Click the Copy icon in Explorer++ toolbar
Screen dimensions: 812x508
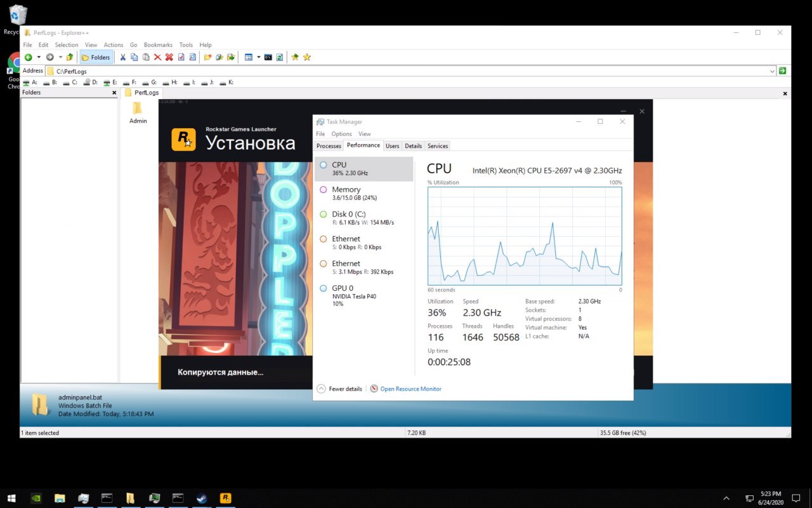[x=134, y=57]
